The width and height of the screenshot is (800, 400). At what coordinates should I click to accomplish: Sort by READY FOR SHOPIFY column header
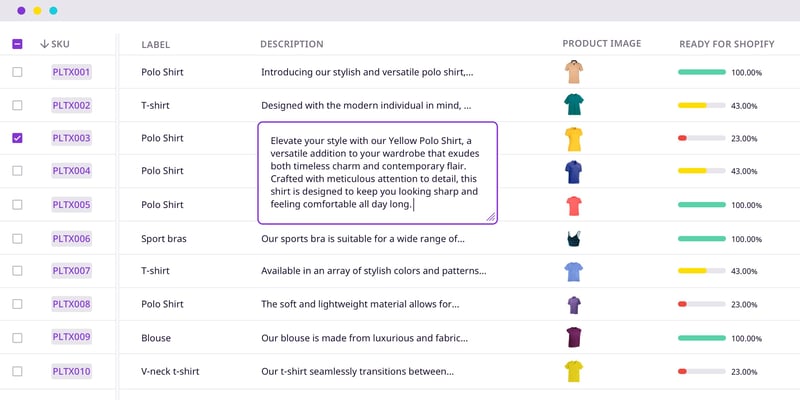[x=727, y=44]
